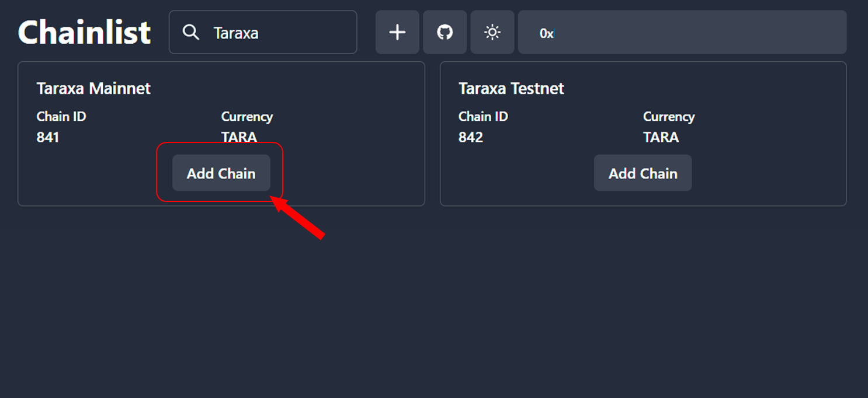Click Chain ID label in Mainnet card
The image size is (868, 398).
tap(61, 117)
